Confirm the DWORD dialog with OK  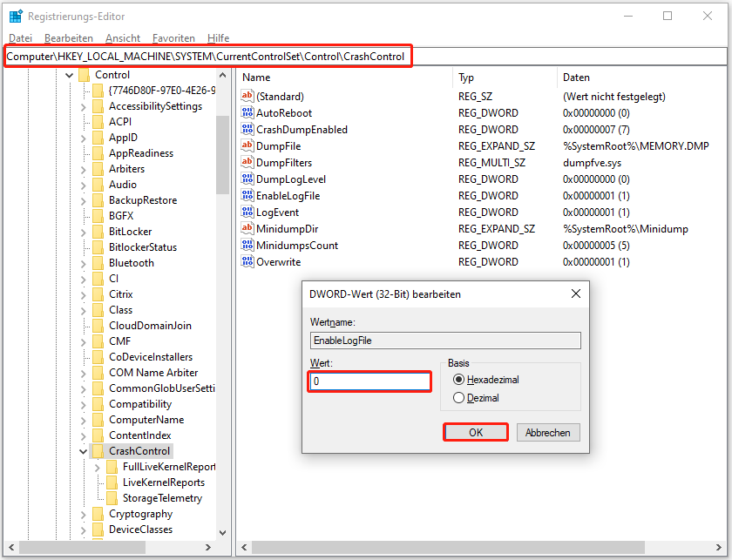point(476,433)
